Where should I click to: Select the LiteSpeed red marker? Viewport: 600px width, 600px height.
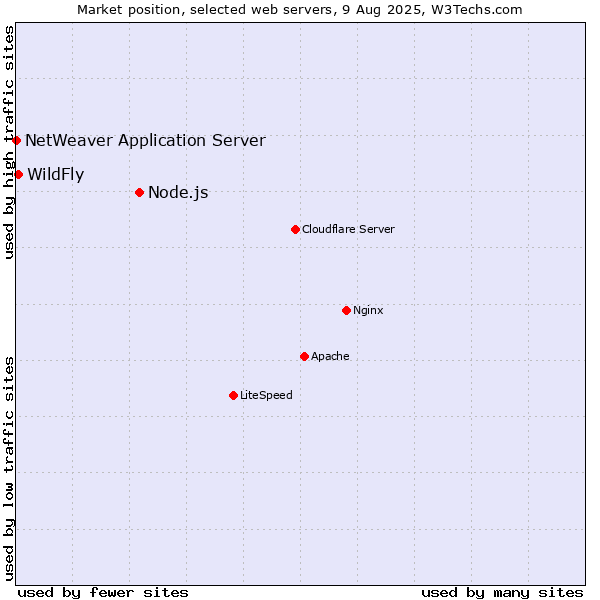(x=233, y=395)
